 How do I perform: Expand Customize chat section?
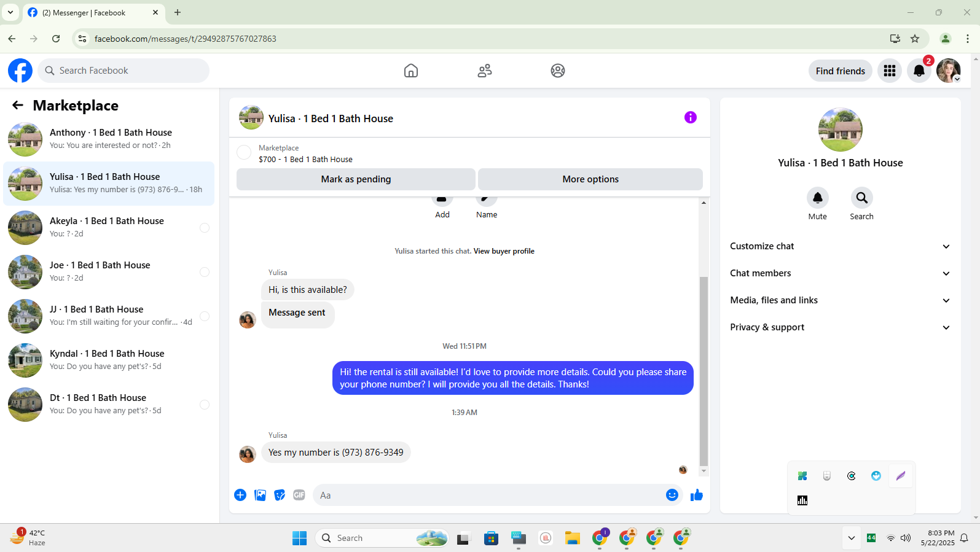point(840,246)
